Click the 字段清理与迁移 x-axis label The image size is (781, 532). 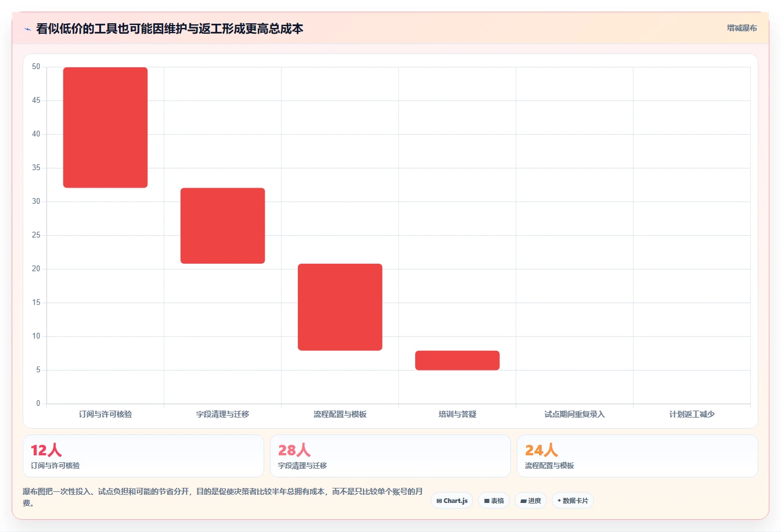(x=222, y=414)
